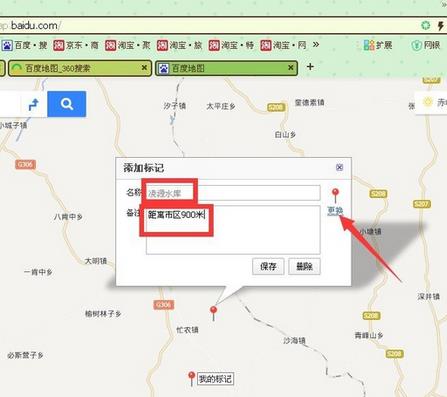Open a new tab with the + button
The width and height of the screenshot is (447, 397).
[x=310, y=67]
